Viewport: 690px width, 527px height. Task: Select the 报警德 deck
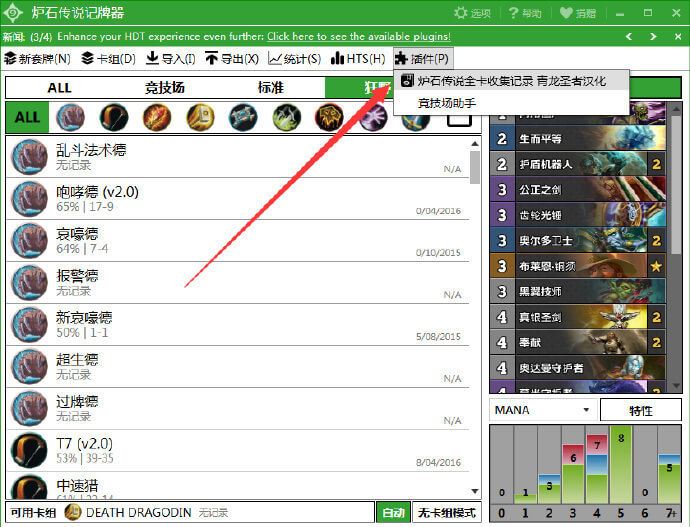pyautogui.click(x=238, y=283)
